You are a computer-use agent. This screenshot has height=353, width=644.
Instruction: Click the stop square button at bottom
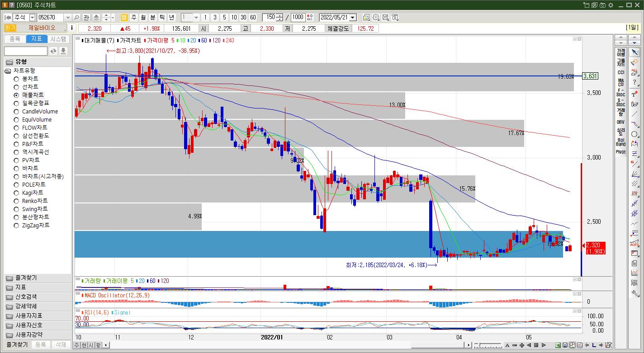coord(536,345)
